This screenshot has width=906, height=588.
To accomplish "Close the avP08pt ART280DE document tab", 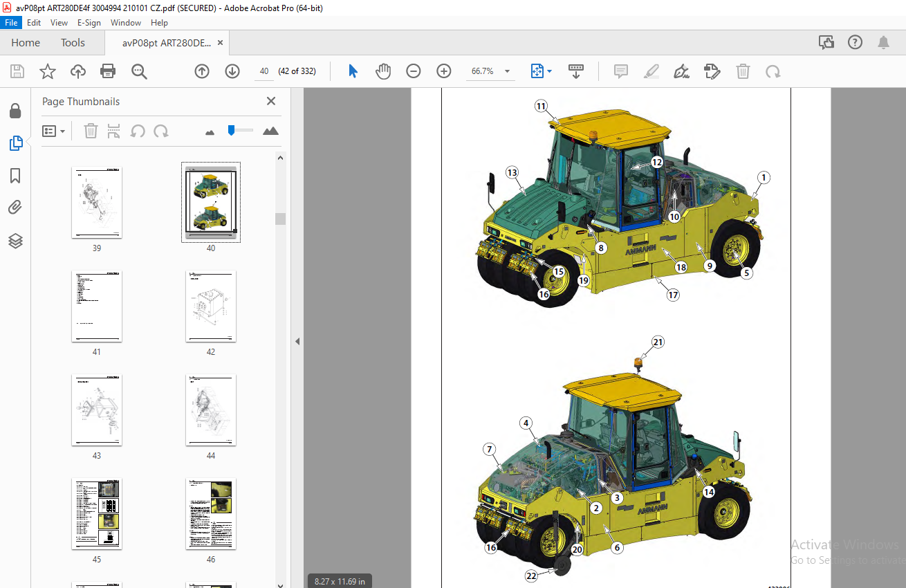I will click(x=220, y=42).
